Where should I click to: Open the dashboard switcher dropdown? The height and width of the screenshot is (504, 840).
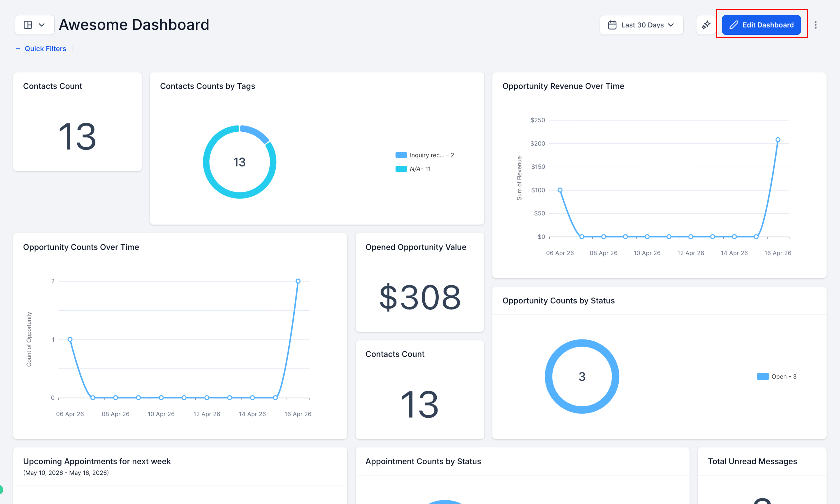pos(35,25)
